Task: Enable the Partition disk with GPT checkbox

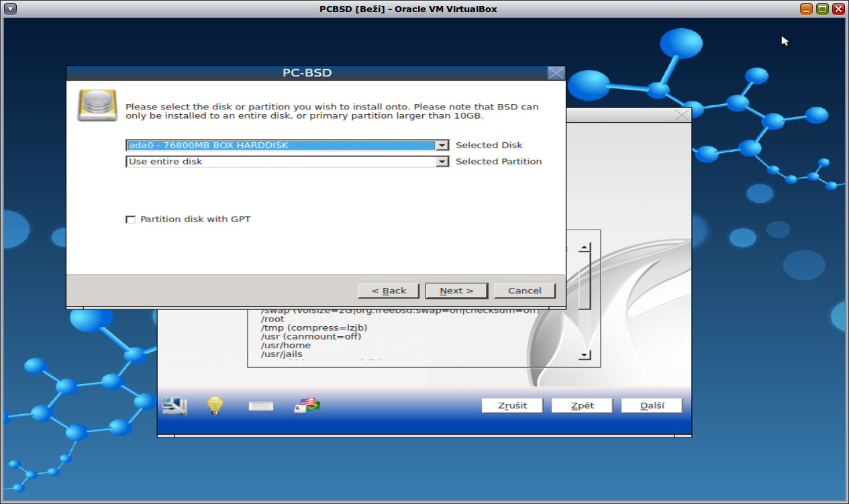Action: click(x=131, y=219)
